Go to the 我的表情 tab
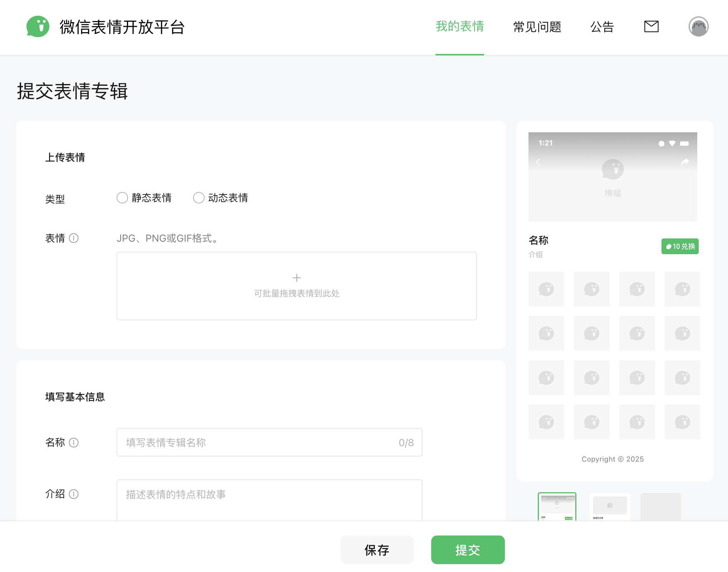Viewport: 728px width, 572px height. click(x=459, y=26)
